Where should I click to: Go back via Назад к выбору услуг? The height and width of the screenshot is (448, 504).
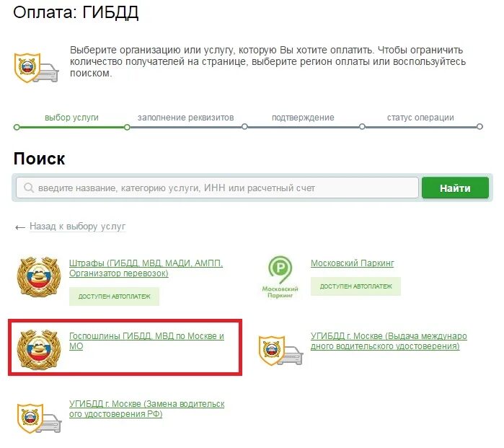(x=77, y=227)
